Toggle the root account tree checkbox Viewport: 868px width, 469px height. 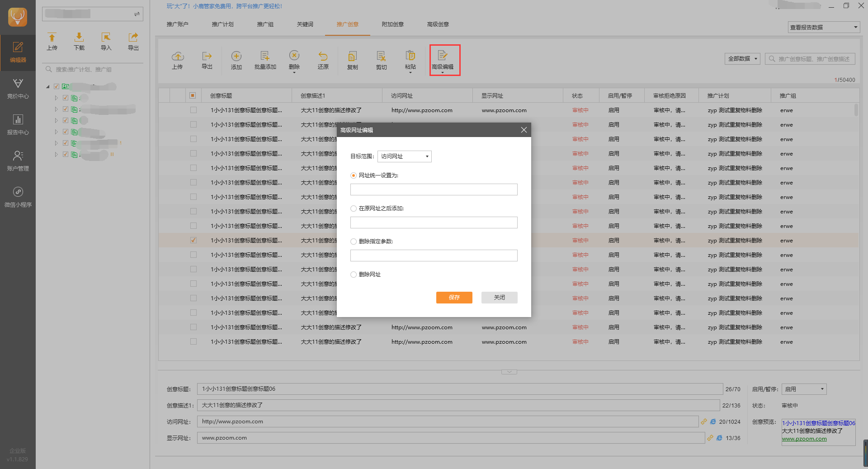tap(57, 86)
